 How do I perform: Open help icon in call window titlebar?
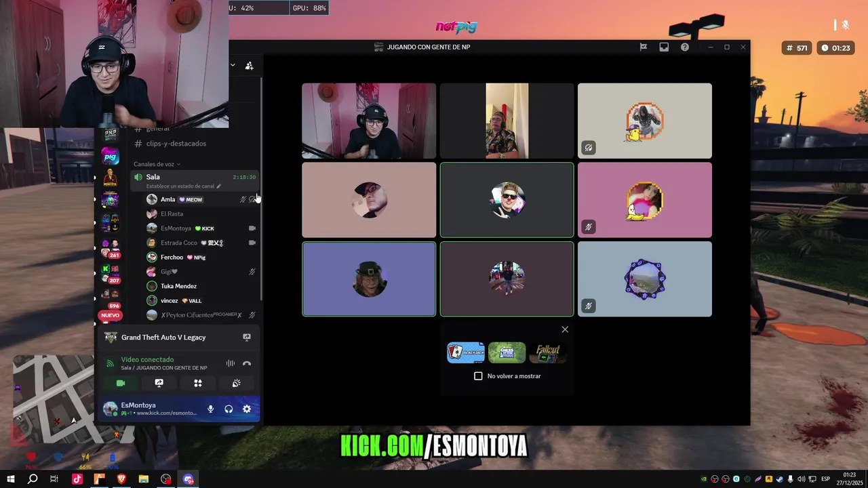click(x=685, y=47)
